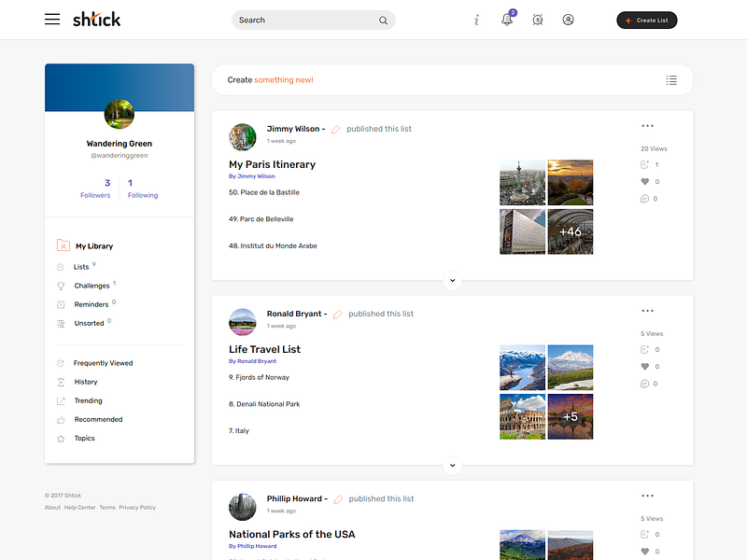Click Phillip Howard's avatar

click(243, 507)
